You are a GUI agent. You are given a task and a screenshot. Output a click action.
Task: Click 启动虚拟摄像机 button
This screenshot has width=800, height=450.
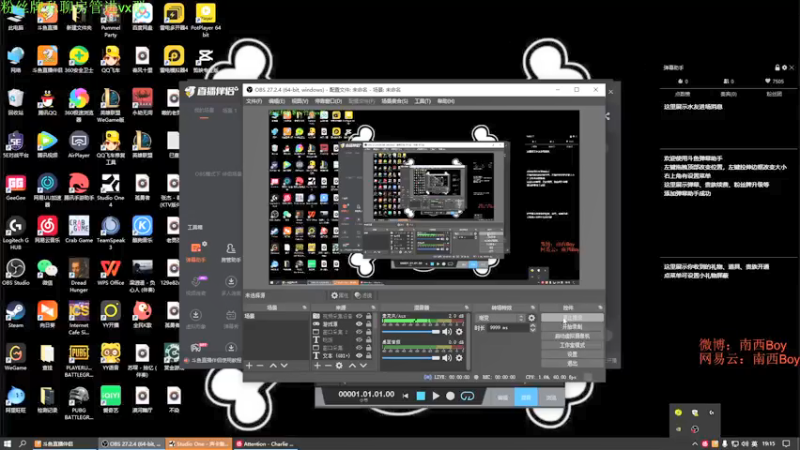[572, 336]
